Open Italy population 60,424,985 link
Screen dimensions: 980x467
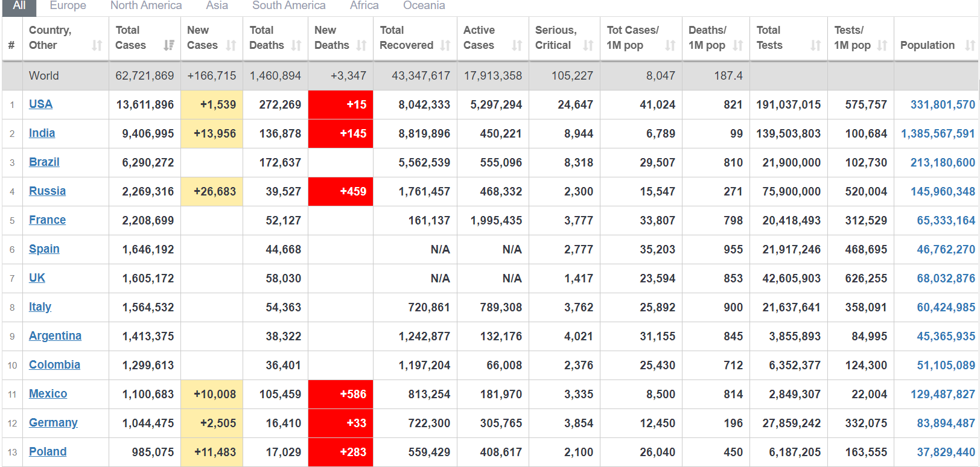click(x=946, y=307)
